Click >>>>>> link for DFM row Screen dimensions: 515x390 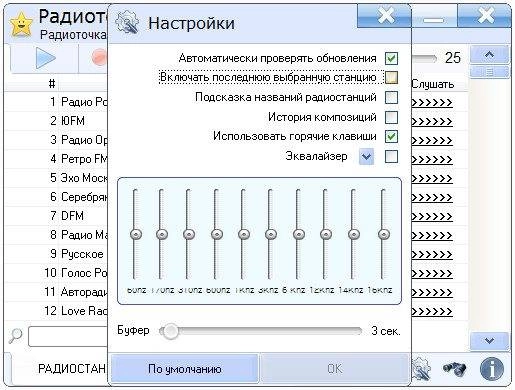tap(432, 216)
